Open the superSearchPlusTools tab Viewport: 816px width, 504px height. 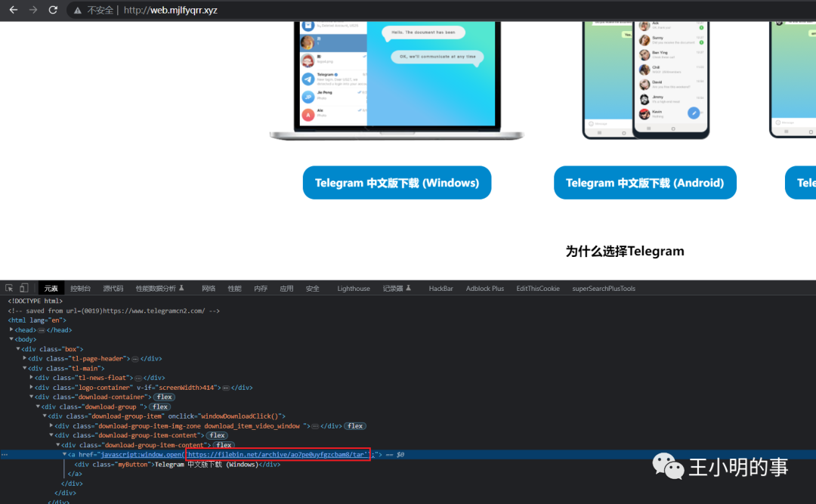point(604,289)
